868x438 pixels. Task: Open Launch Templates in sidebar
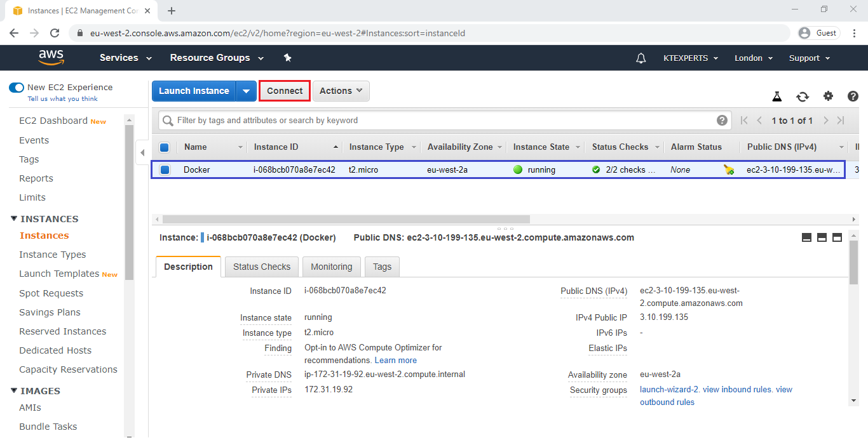[59, 274]
